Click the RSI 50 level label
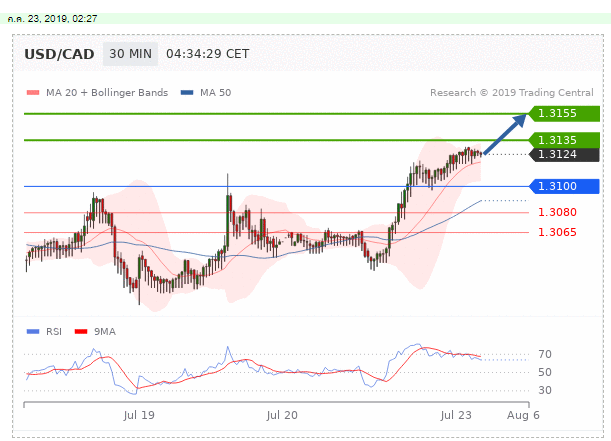 545,372
